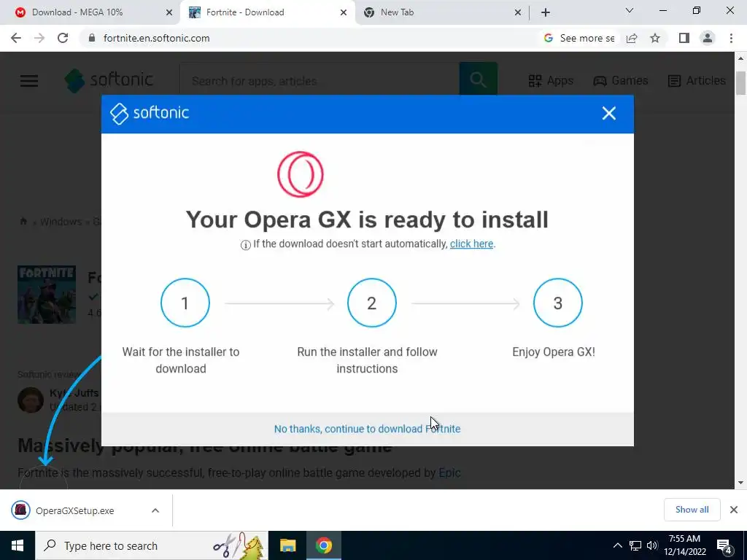Open the Games section
The image size is (747, 560).
(620, 80)
